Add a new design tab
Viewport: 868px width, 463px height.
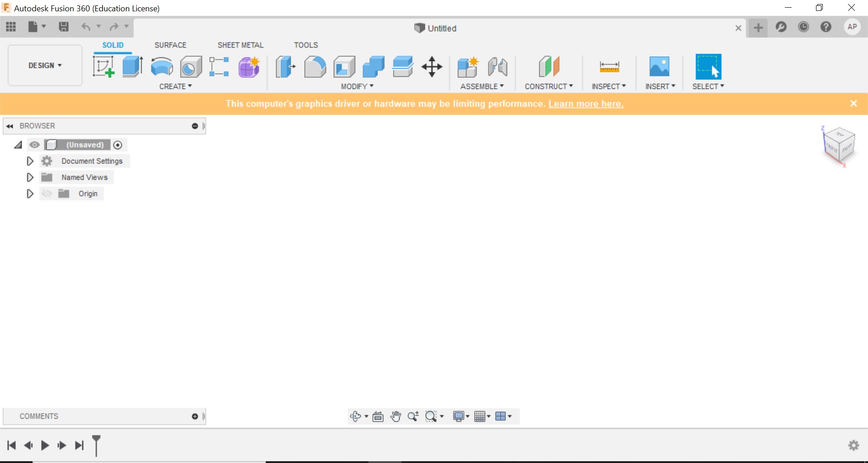pos(758,28)
